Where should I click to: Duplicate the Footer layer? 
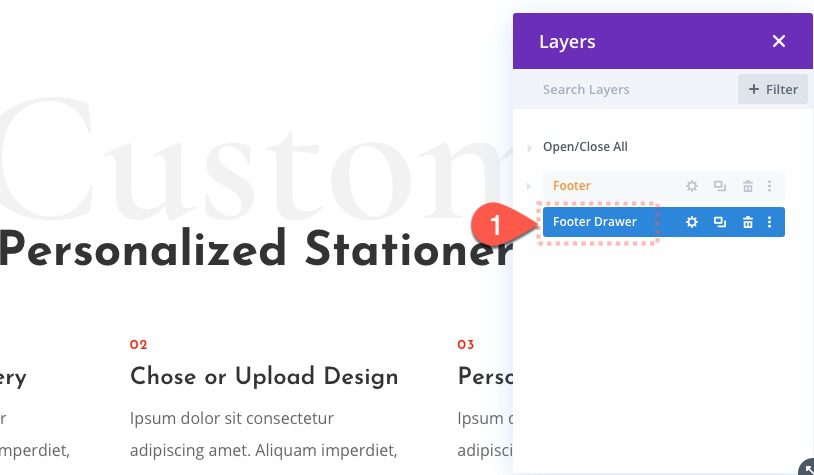tap(719, 186)
